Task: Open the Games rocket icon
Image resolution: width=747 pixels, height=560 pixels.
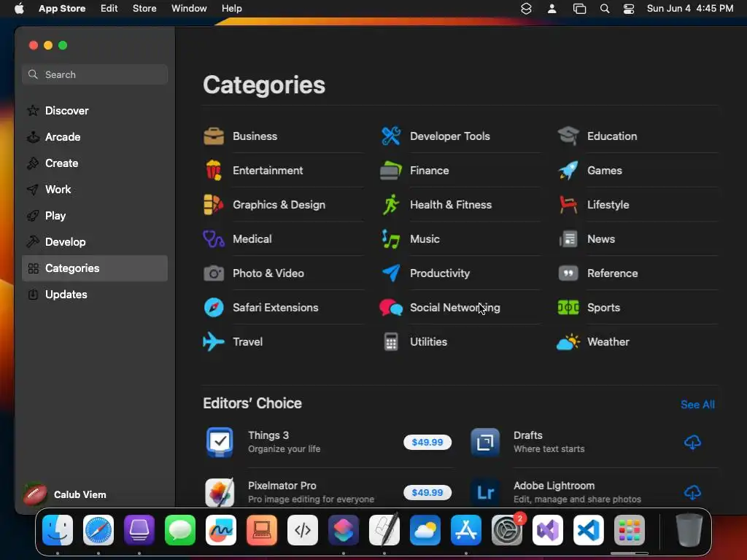Action: coord(568,171)
